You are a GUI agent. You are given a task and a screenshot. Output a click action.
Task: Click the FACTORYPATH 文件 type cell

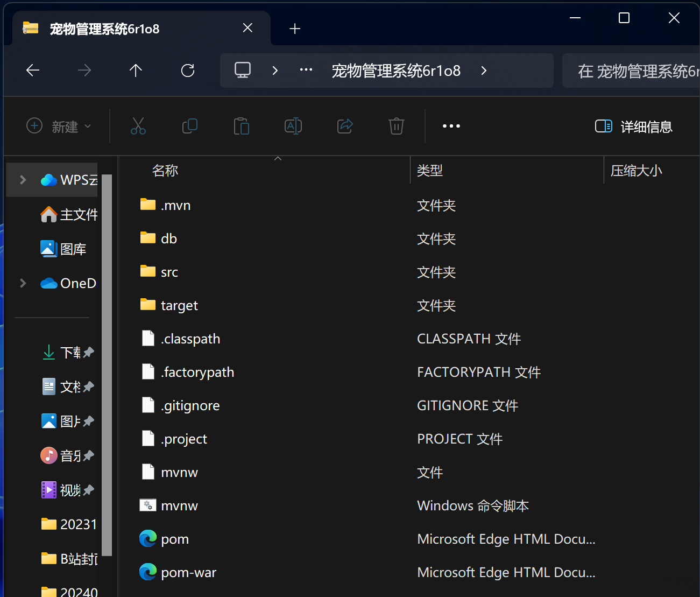point(479,372)
